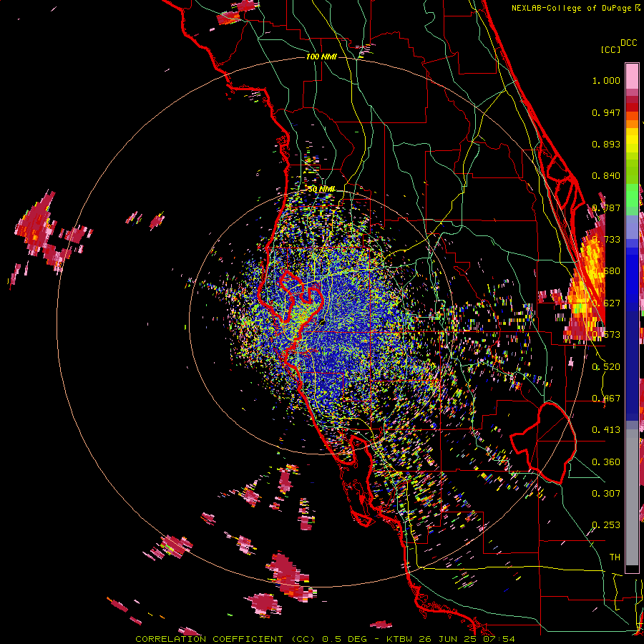Image resolution: width=644 pixels, height=644 pixels.
Task: Pick the gray lower segment of color bar
Action: click(632, 497)
